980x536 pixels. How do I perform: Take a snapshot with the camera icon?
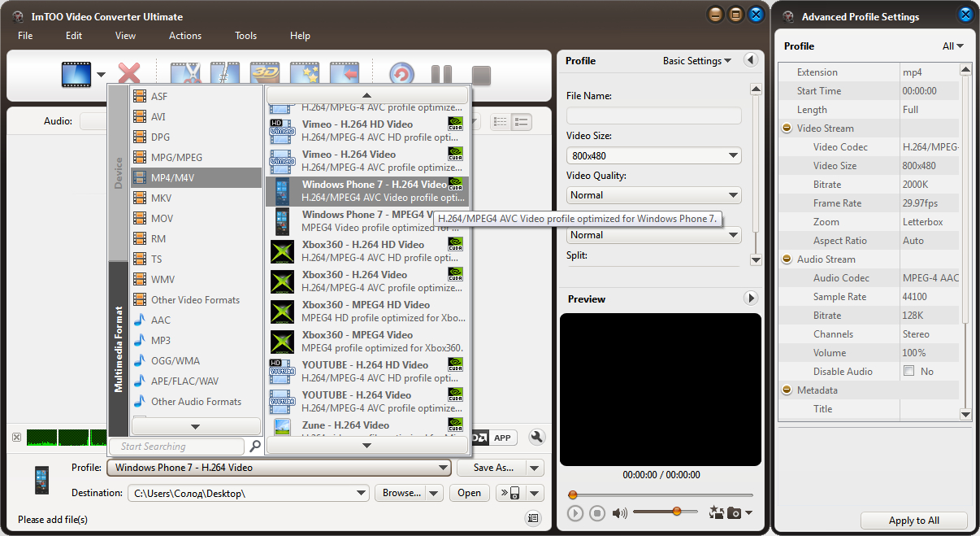pyautogui.click(x=734, y=512)
